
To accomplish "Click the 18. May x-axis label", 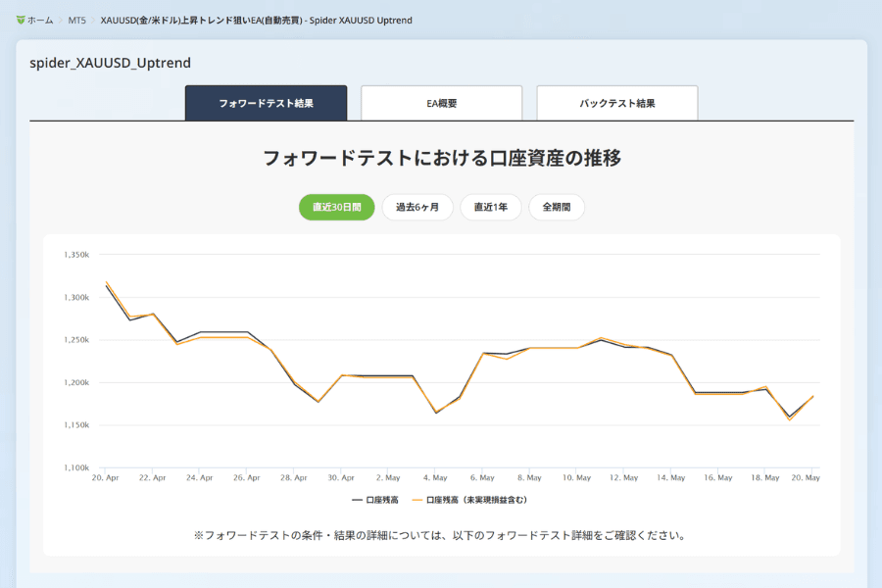I will point(765,477).
